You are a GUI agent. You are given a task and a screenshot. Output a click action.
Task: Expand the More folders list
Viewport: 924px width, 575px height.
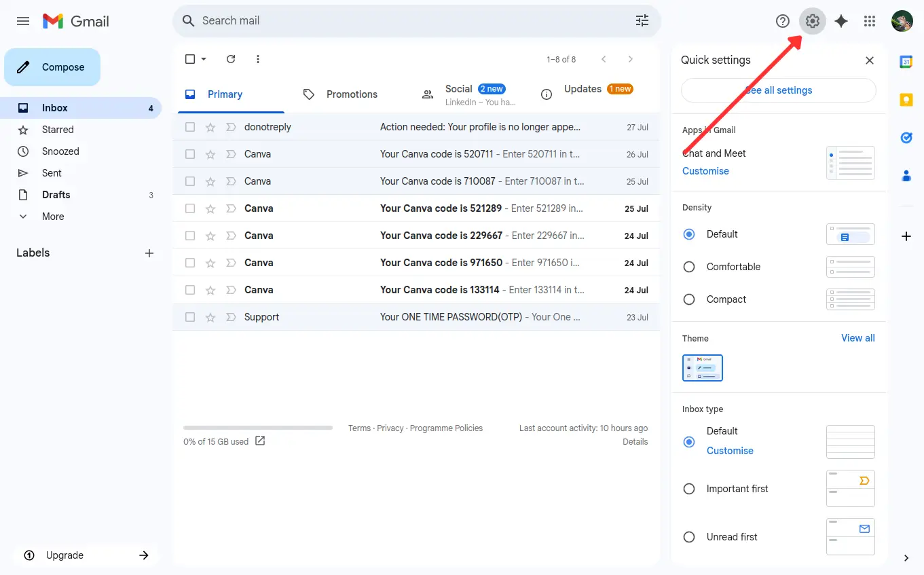[x=53, y=217]
